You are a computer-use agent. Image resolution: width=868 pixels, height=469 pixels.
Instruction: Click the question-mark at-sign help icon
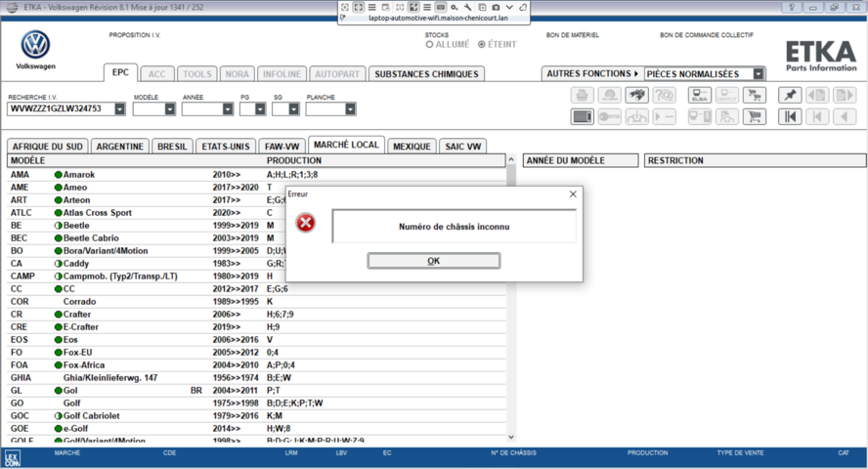(664, 95)
